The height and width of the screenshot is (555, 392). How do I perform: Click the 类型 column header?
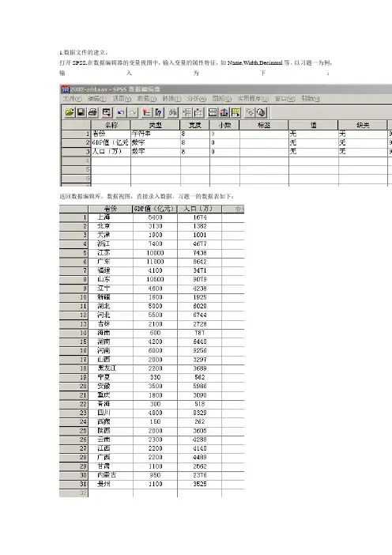coord(156,125)
